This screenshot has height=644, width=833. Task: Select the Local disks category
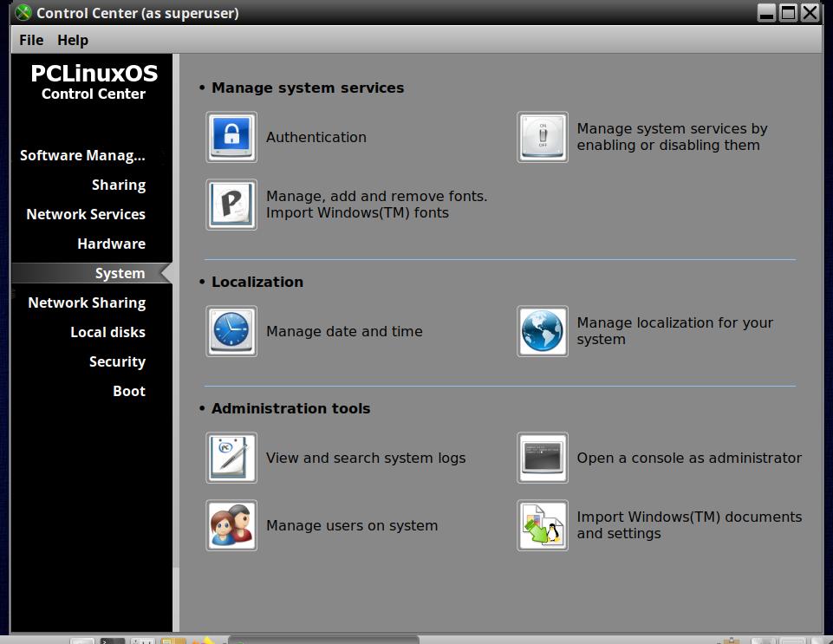click(107, 333)
